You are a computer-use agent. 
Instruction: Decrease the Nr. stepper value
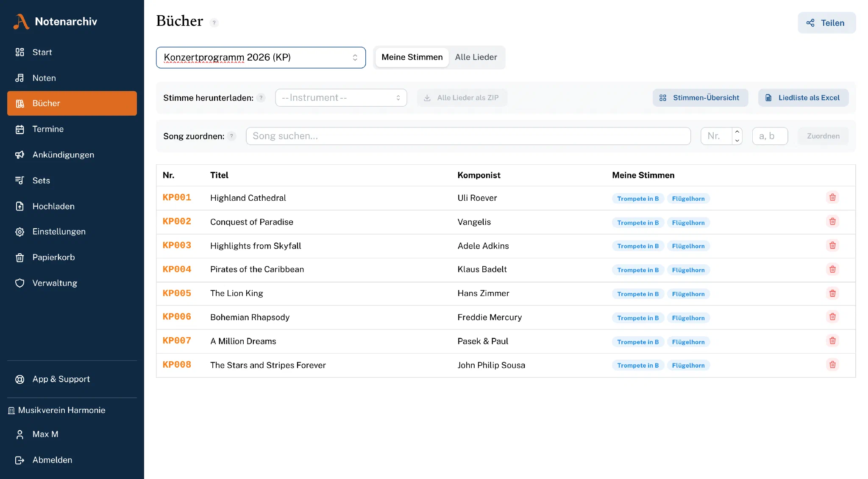pos(737,141)
